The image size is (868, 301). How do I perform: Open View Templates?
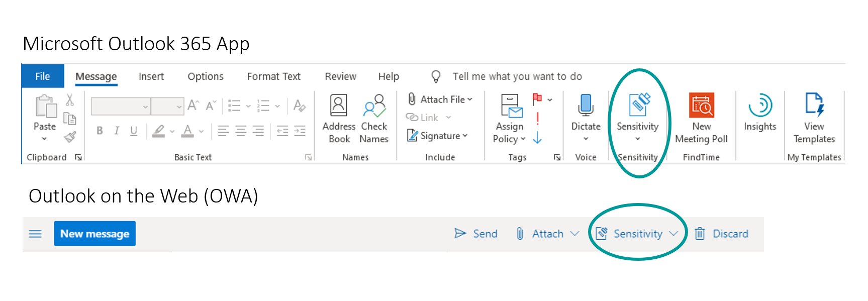[x=814, y=119]
